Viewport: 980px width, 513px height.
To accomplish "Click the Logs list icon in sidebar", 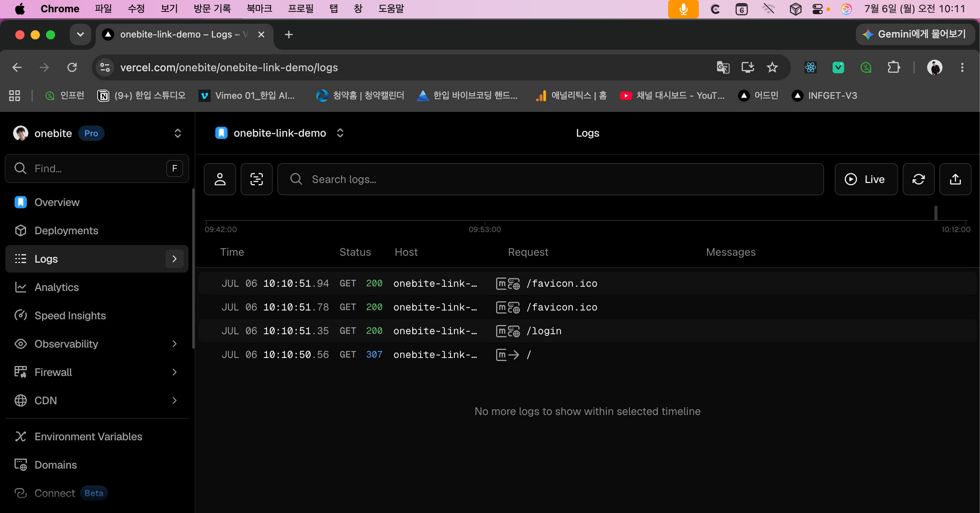I will click(x=21, y=259).
